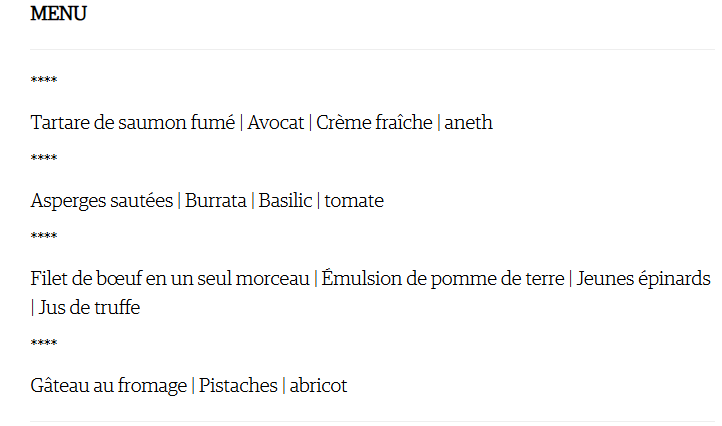Click the text Gâteau au fromage
The width and height of the screenshot is (722, 426).
pyautogui.click(x=109, y=385)
